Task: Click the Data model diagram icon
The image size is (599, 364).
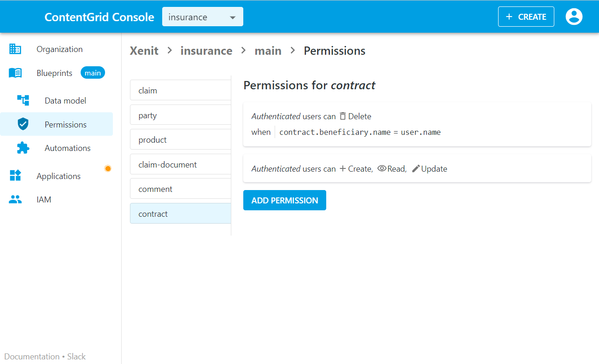Action: 23,100
